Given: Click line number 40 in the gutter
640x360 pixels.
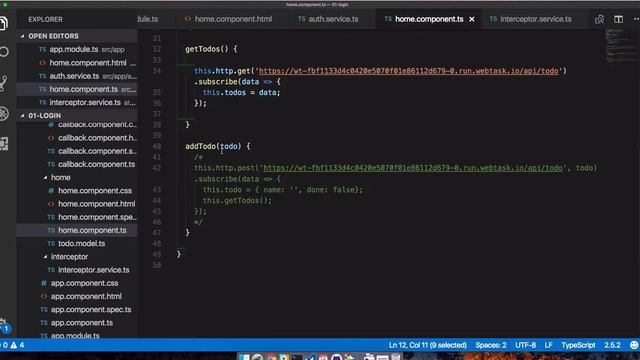Looking at the screenshot, I should pos(157,146).
